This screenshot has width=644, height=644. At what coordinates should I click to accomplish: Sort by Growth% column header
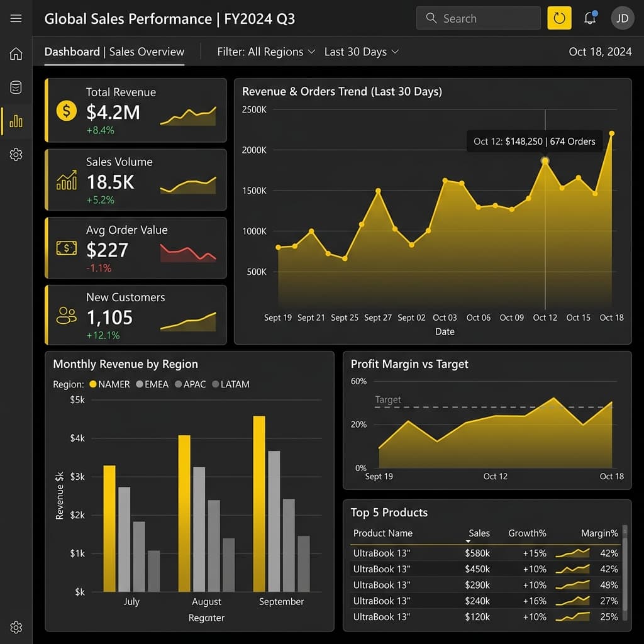527,533
